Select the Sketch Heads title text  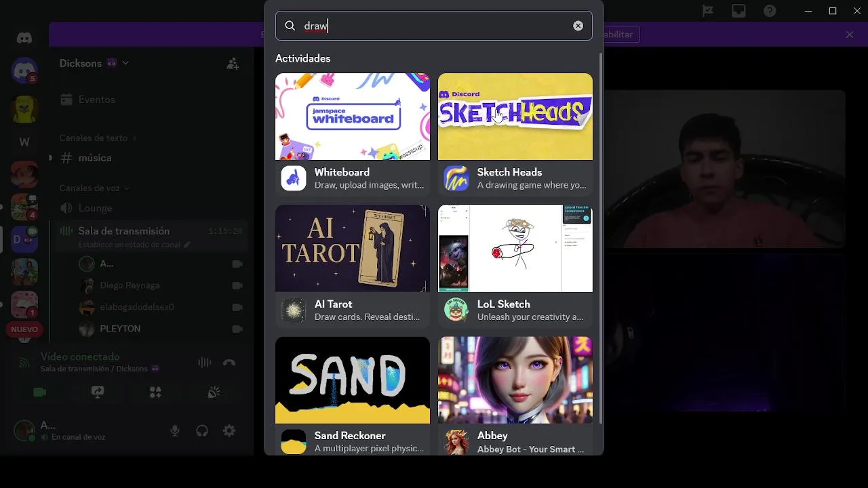pyautogui.click(x=509, y=172)
